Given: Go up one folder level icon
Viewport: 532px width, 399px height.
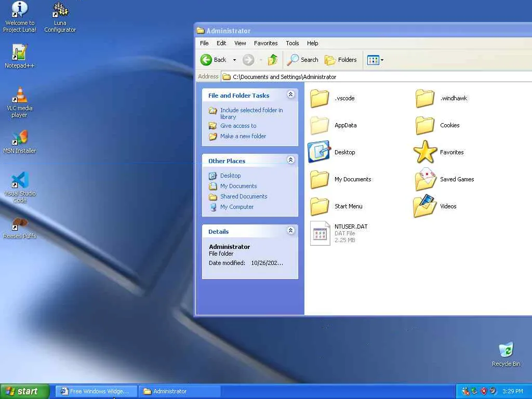Looking at the screenshot, I should click(273, 60).
